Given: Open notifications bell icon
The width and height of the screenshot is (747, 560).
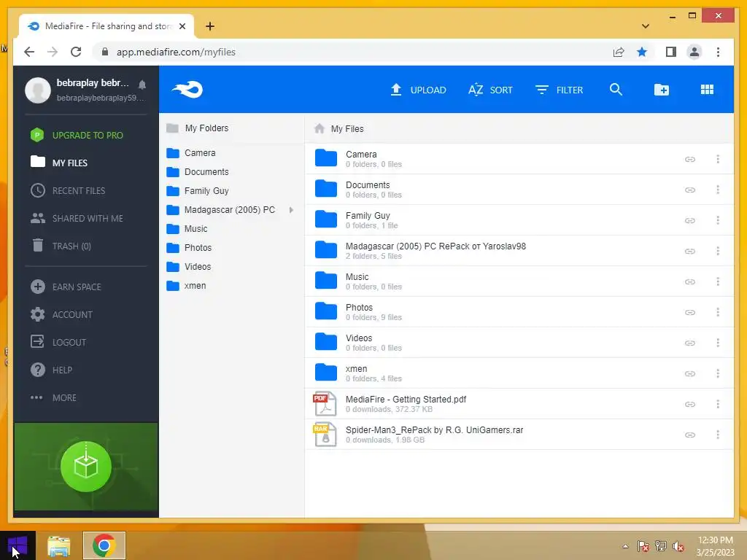Looking at the screenshot, I should (x=142, y=85).
